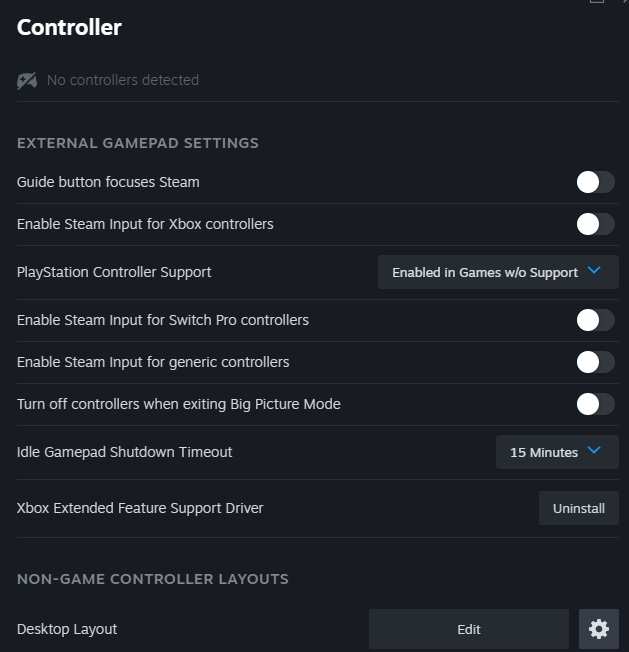Click the Desktop Layout label
This screenshot has height=652, width=629.
[x=67, y=629]
